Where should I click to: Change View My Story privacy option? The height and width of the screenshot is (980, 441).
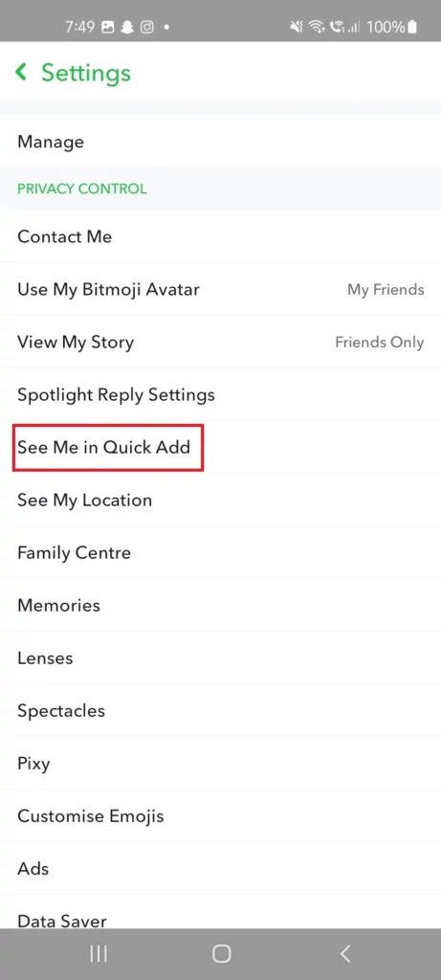coord(220,342)
